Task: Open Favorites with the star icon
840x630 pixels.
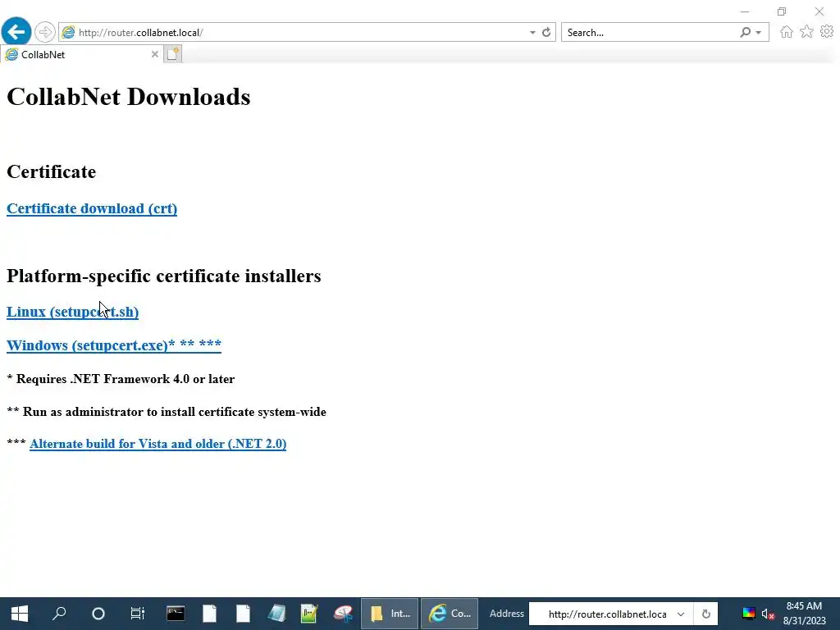Action: 806,32
